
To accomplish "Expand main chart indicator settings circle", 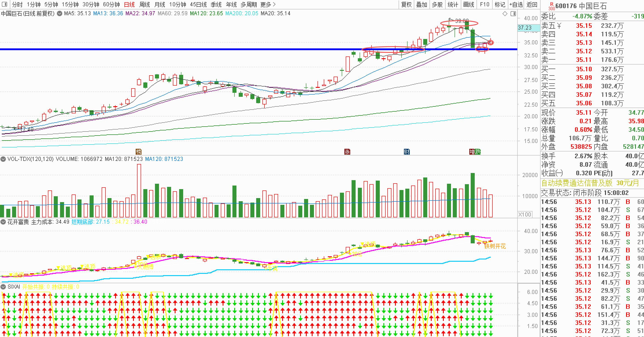I will pos(60,13).
